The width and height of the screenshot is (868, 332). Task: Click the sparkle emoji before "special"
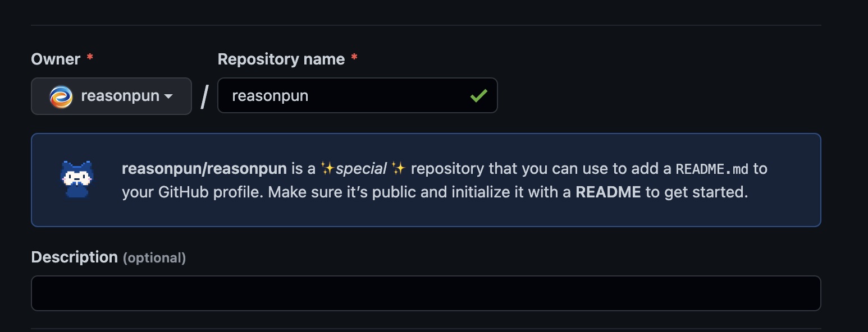[x=327, y=168]
